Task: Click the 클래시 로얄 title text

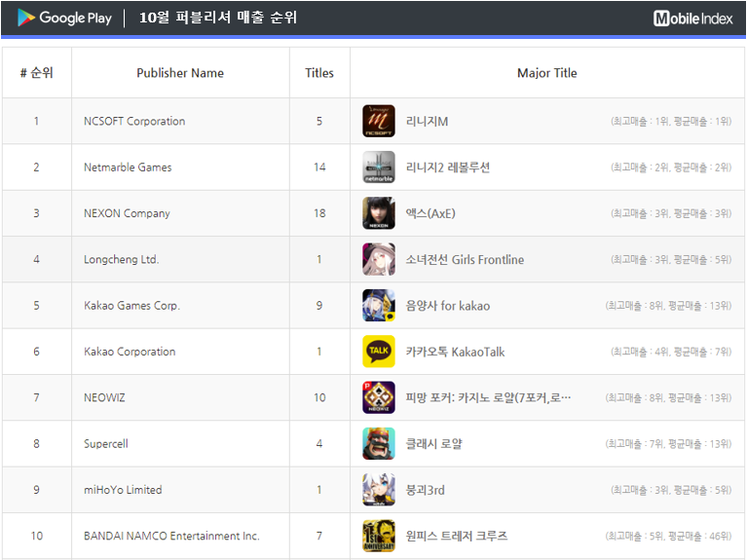Action: [x=434, y=444]
